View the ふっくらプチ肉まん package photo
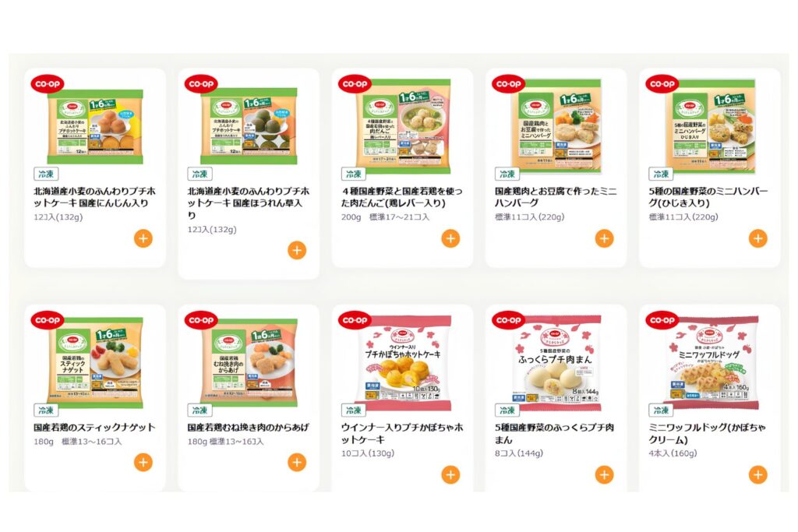This screenshot has width=798, height=532. click(x=557, y=362)
